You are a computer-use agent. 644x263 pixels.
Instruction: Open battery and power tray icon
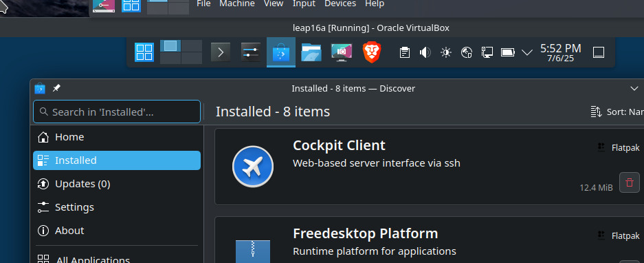pos(508,52)
